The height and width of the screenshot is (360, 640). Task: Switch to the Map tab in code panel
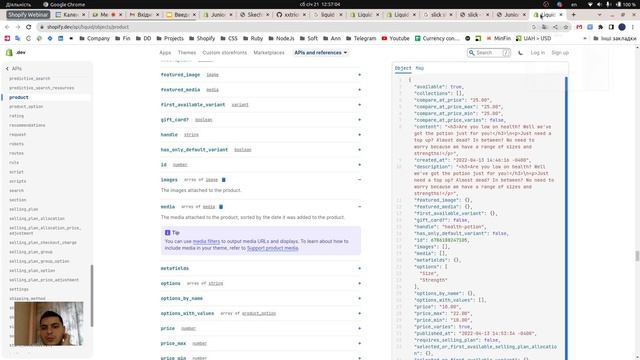(420, 68)
